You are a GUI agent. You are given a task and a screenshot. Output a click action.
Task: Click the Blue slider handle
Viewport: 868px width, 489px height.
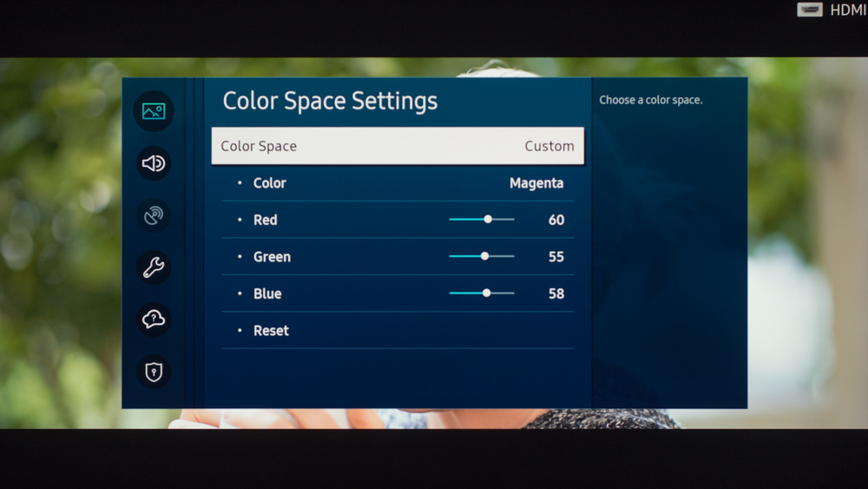tap(486, 294)
